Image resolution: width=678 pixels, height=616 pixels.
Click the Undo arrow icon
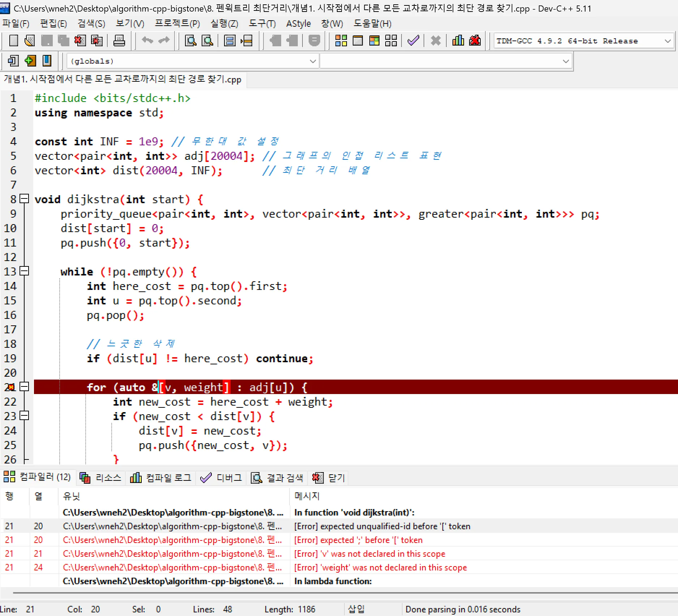point(147,40)
